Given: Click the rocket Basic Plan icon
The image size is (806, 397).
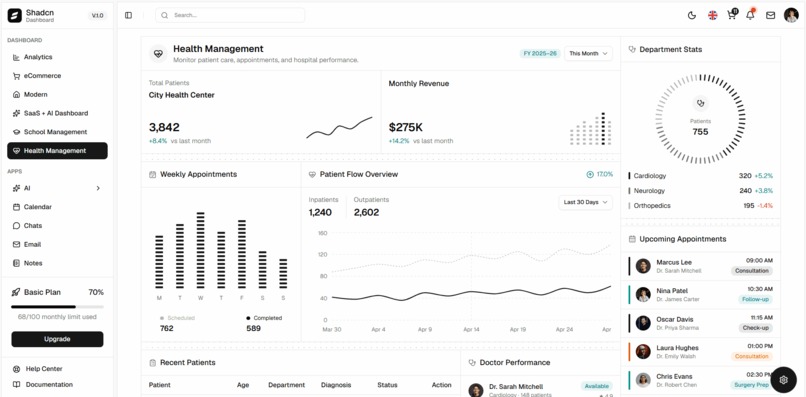Looking at the screenshot, I should (16, 292).
